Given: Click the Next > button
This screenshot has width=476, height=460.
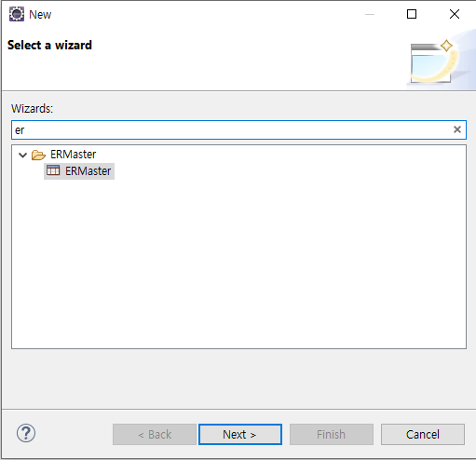Looking at the screenshot, I should click(240, 434).
